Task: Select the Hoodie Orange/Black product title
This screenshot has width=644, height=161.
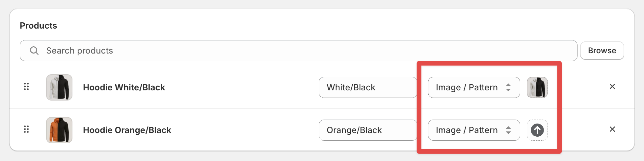Action: tap(127, 130)
